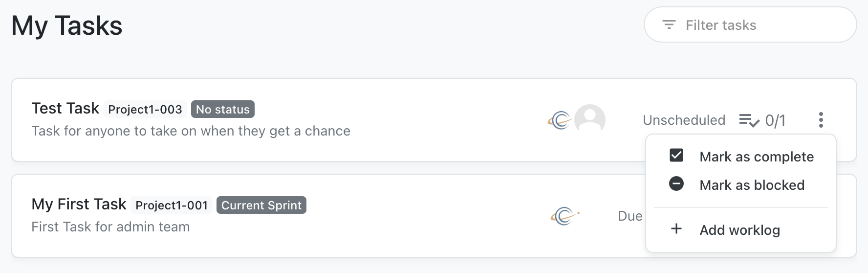The height and width of the screenshot is (273, 868).
Task: Click the filter lines icon in search box
Action: [x=669, y=24]
